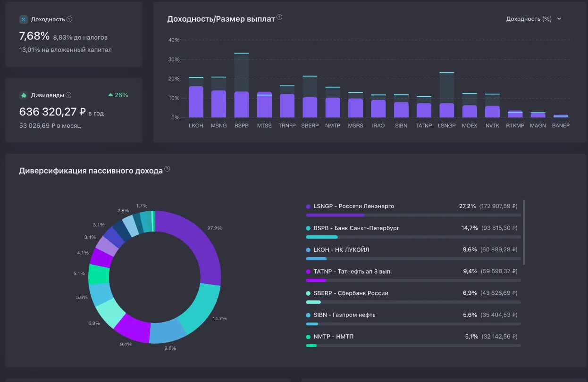
Task: Select BSPB - Банк Санкт-Петербург legend row
Action: tap(413, 231)
